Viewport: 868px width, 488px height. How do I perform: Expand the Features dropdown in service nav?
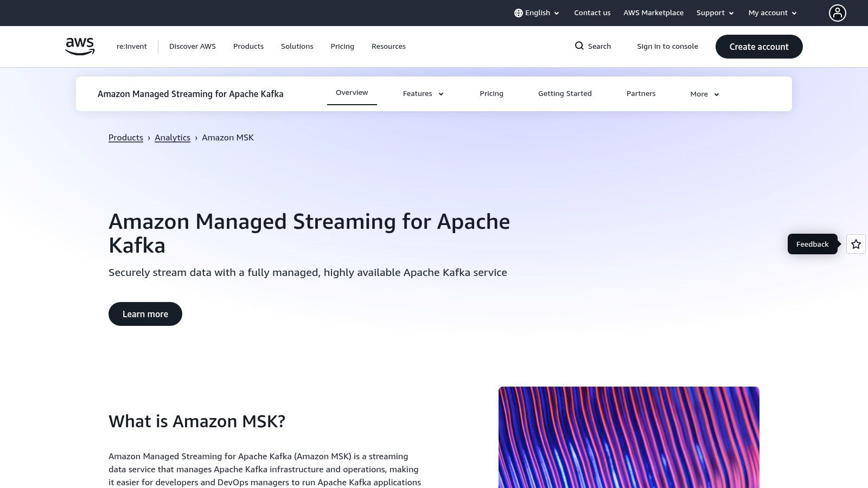[x=423, y=93]
